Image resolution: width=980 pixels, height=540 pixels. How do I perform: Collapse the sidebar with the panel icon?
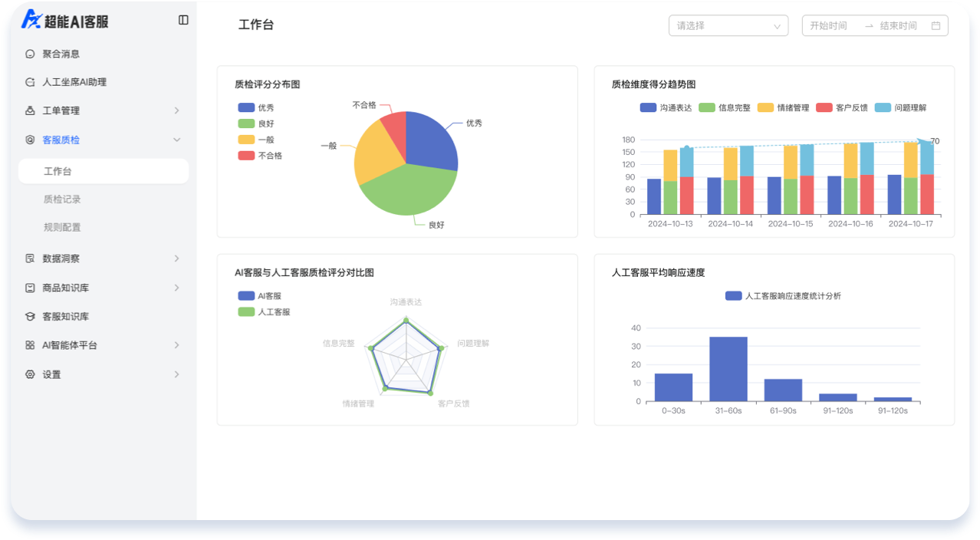click(x=183, y=20)
